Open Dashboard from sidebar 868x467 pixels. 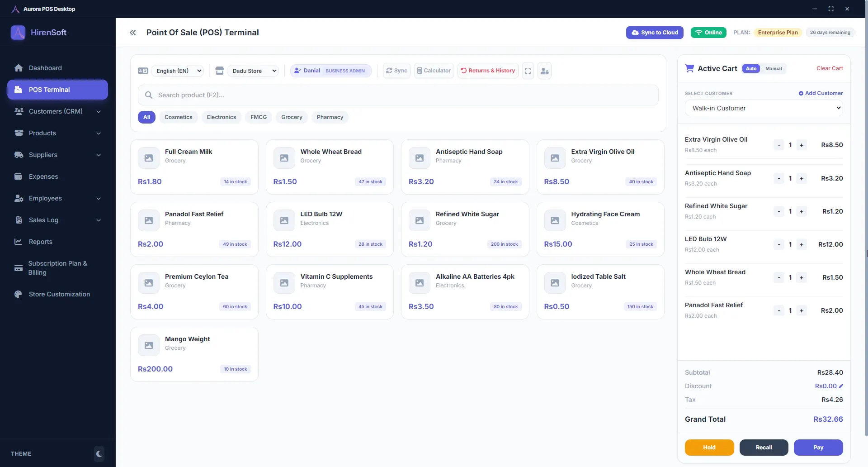57,68
